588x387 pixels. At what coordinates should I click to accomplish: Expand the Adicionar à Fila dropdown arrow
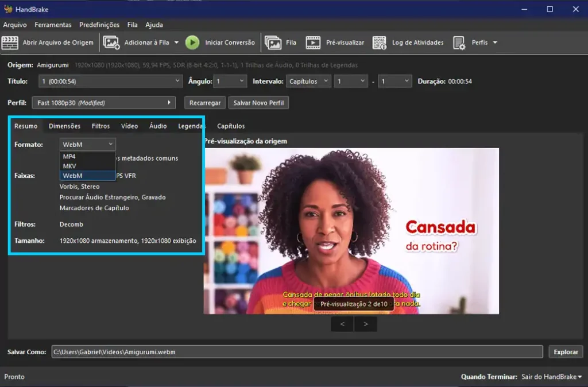point(176,42)
